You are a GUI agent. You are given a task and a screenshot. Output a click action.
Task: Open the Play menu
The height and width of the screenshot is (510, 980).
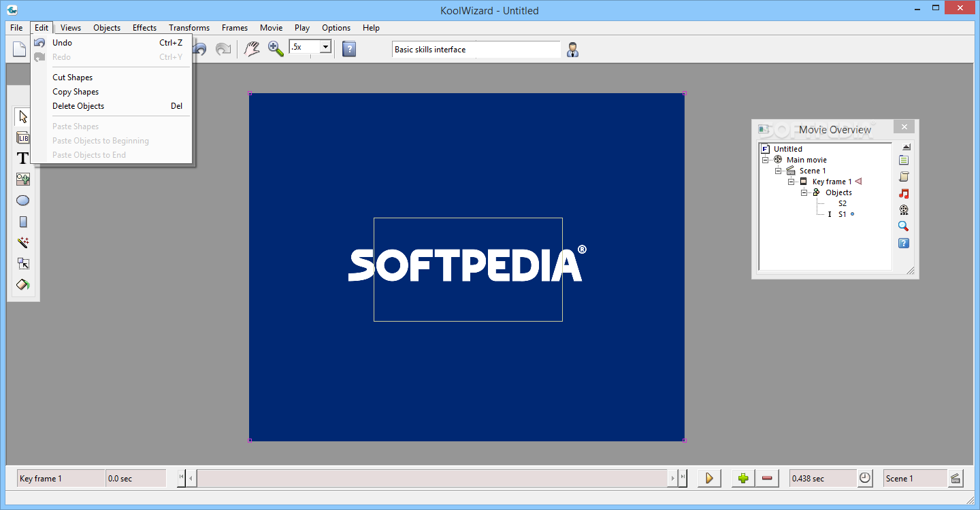point(302,28)
